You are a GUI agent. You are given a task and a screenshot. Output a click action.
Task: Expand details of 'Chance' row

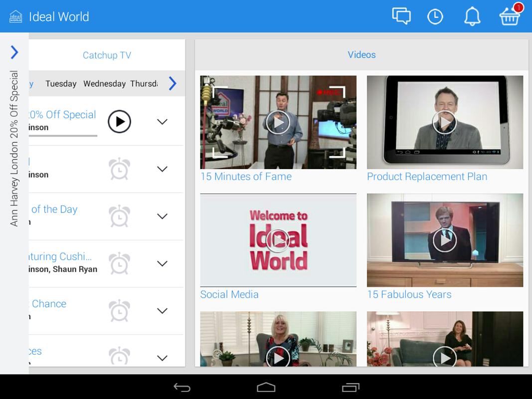pos(163,311)
